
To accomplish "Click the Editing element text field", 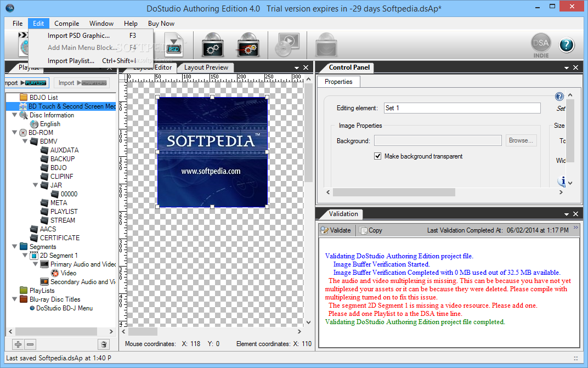I will tap(462, 108).
